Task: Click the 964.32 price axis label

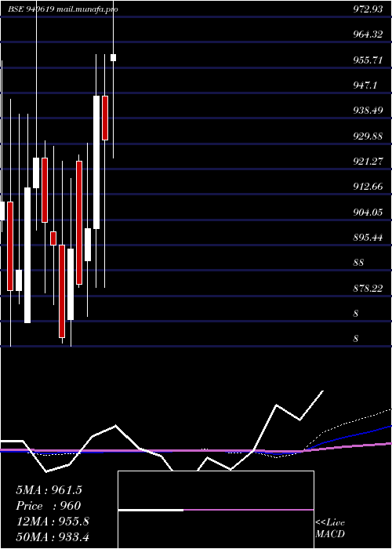Action: (368, 35)
